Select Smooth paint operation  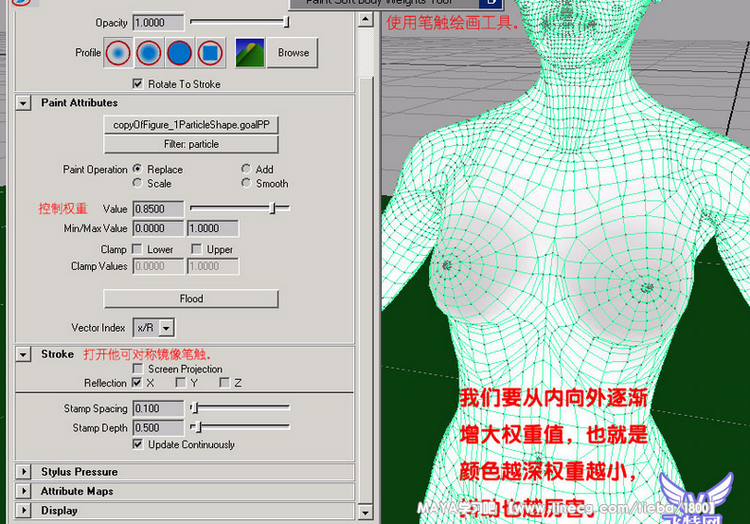246,183
